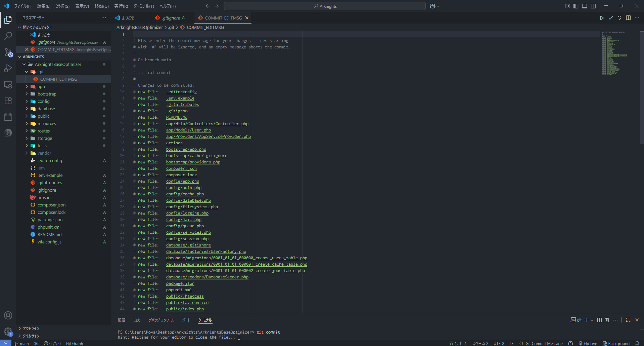Click Go Live in status bar
The height and width of the screenshot is (346, 644).
588,343
